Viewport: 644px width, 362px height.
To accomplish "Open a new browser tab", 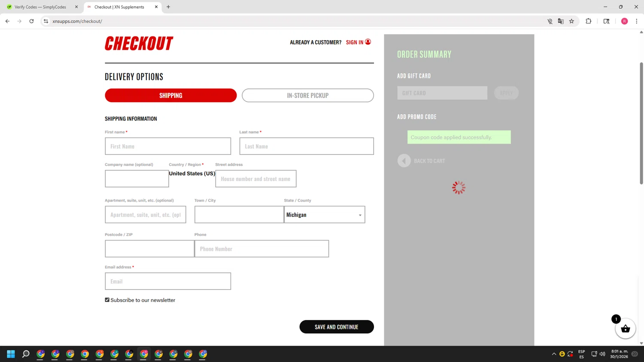I will [168, 7].
